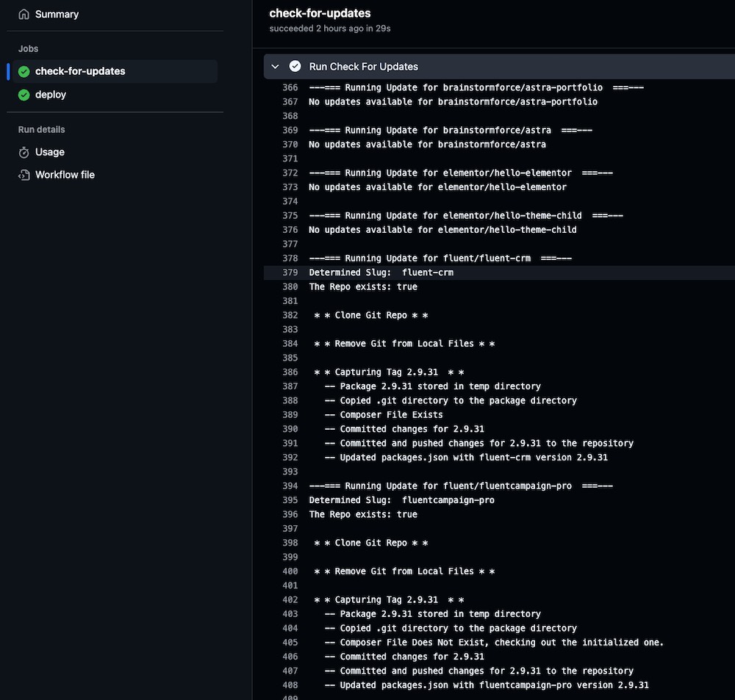Click the green check icon beside check-for-updates job
The width and height of the screenshot is (735, 700).
tap(24, 71)
